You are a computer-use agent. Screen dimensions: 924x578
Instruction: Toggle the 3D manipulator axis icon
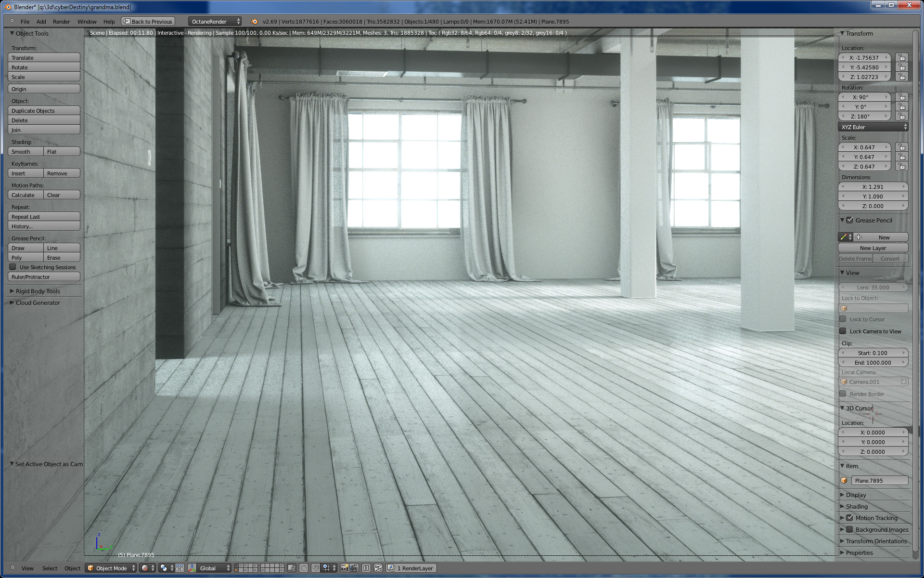(192, 568)
